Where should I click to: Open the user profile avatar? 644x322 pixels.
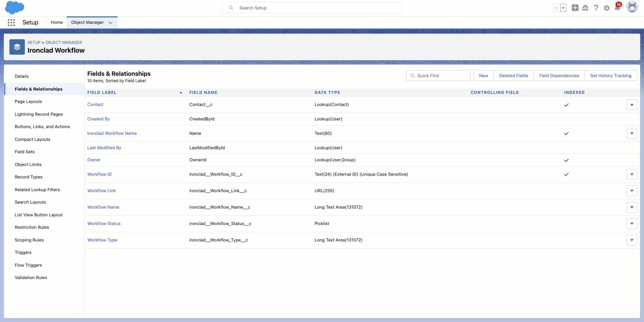(x=632, y=7)
